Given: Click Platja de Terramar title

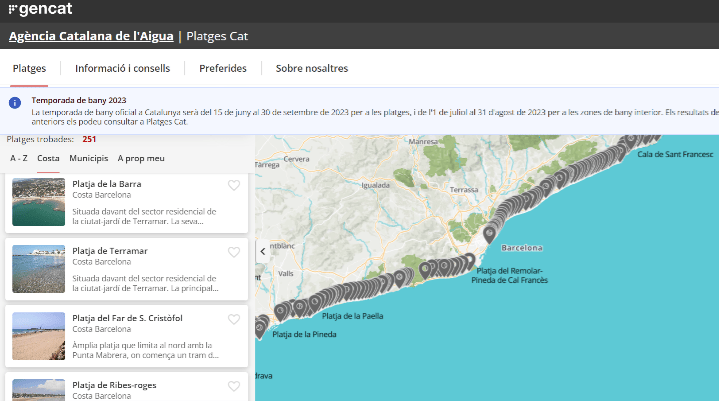Looking at the screenshot, I should pyautogui.click(x=110, y=251).
